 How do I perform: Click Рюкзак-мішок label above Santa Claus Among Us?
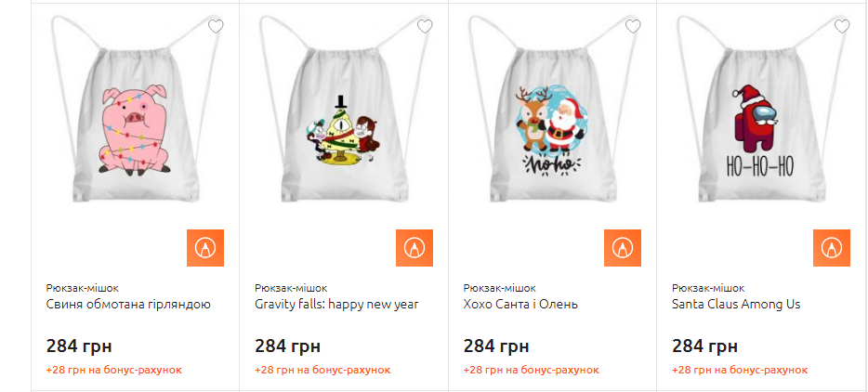point(708,288)
